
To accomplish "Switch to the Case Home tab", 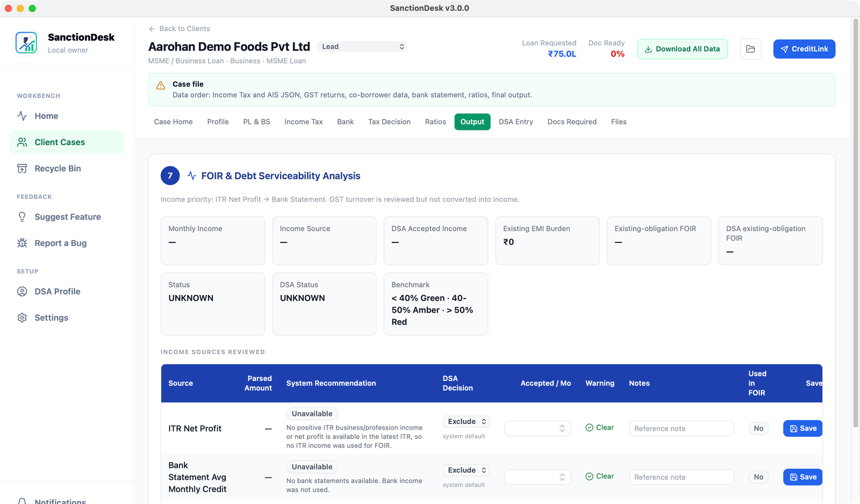I will click(173, 122).
